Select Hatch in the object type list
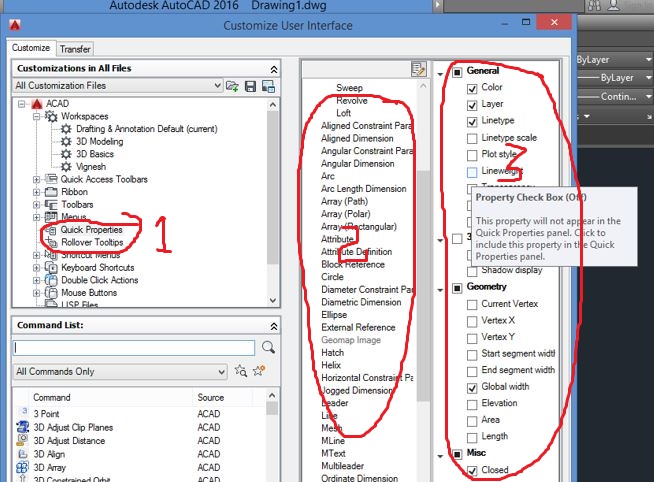This screenshot has height=482, width=654. (332, 353)
